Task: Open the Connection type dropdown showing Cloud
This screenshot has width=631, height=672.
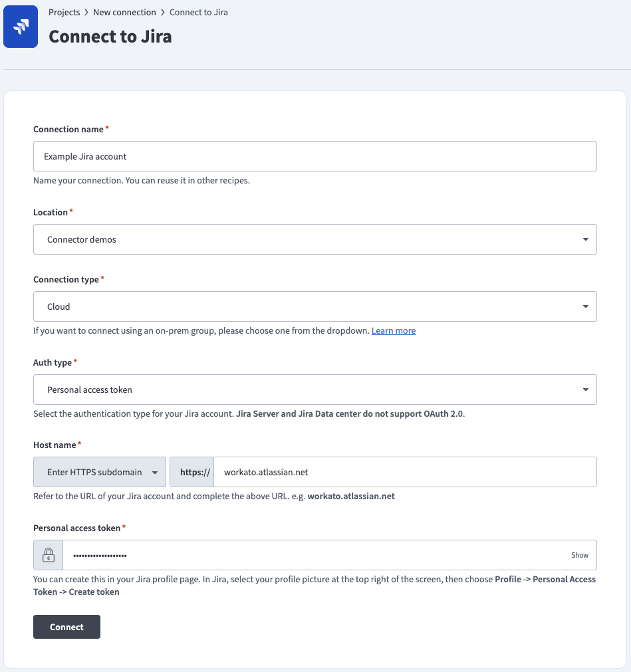Action: click(315, 306)
